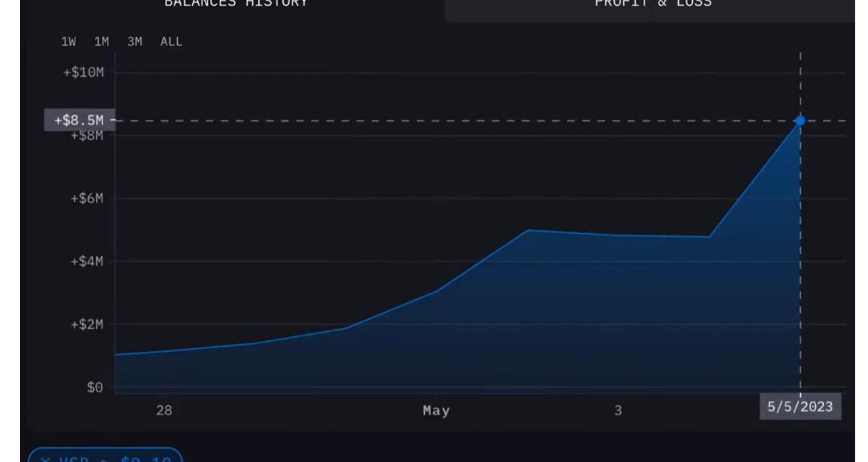Viewport: 868px width, 462px height.
Task: Click the +$8.5M value tooltip label
Action: pyautogui.click(x=78, y=120)
